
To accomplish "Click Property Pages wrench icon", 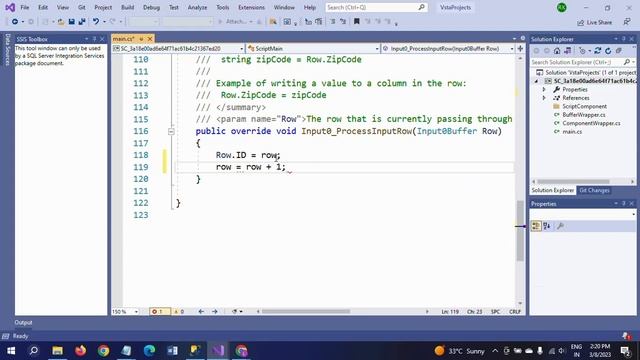I will tap(560, 226).
